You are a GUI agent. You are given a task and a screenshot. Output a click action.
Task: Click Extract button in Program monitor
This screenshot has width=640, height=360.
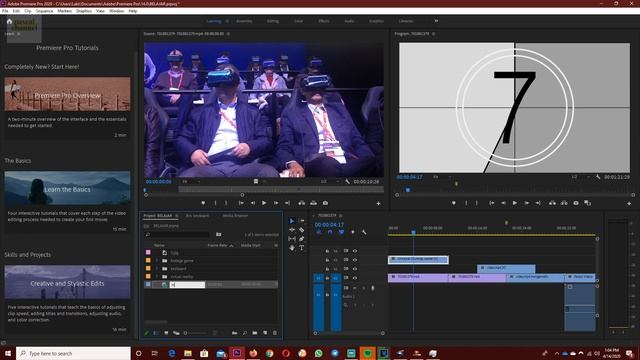564,203
